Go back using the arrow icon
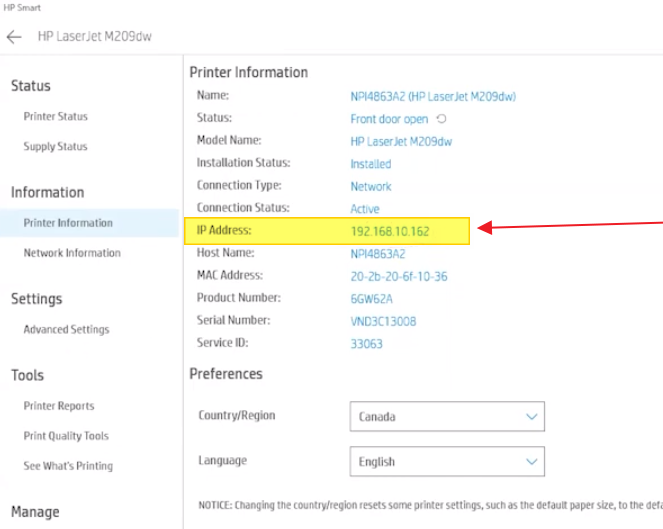 pos(14,37)
